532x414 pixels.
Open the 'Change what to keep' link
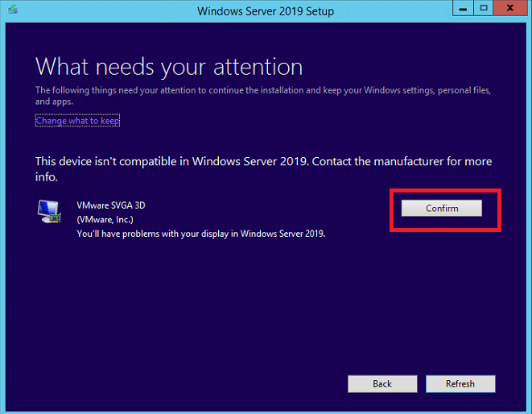click(x=78, y=121)
